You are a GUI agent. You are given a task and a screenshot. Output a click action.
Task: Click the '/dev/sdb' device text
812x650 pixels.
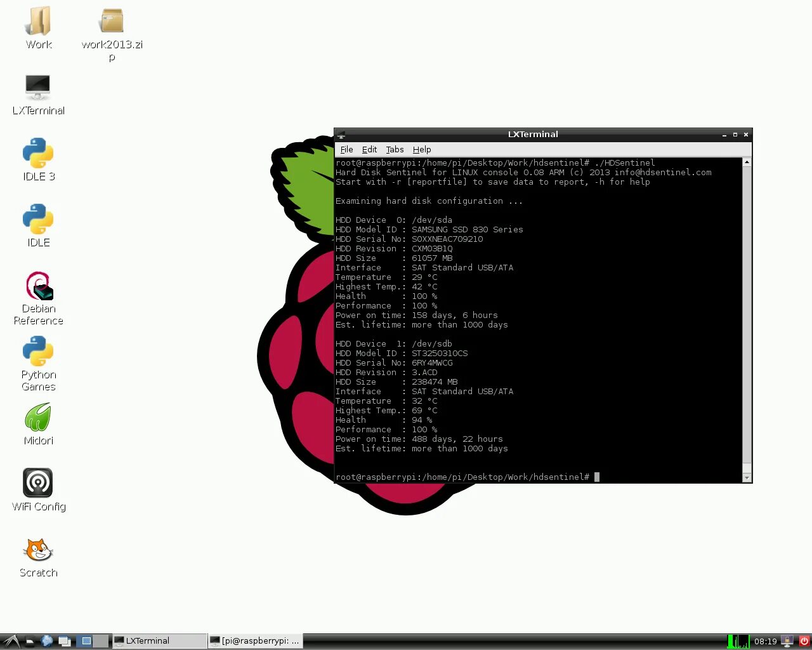click(x=432, y=343)
